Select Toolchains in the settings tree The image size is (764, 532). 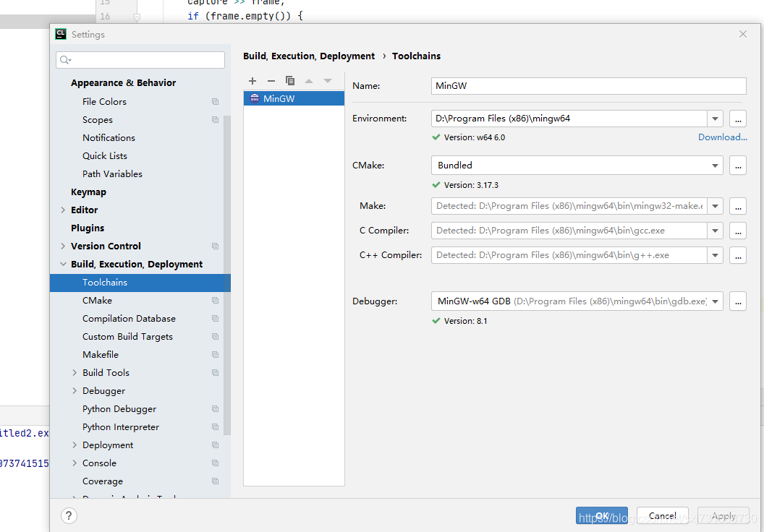tap(140, 283)
